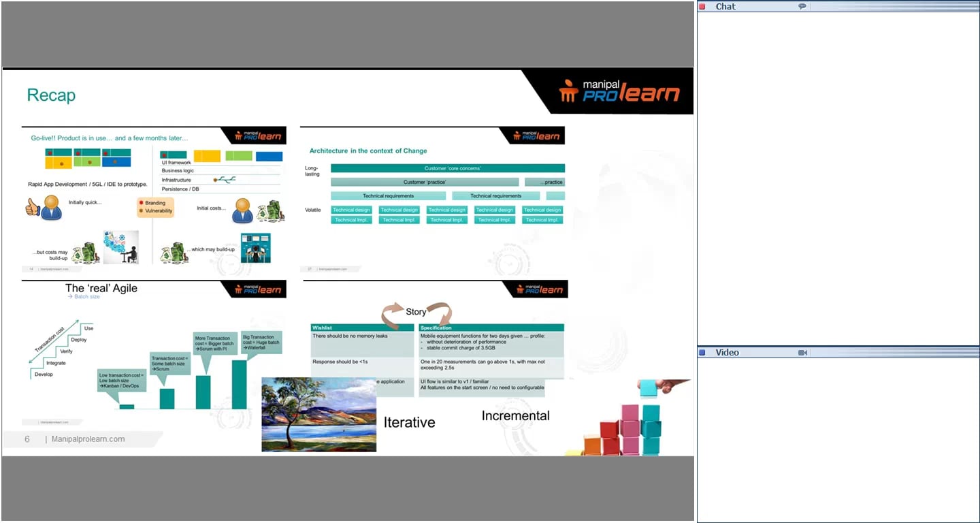
Task: Click the thumbs-up person icon on the slide
Action: [x=44, y=208]
